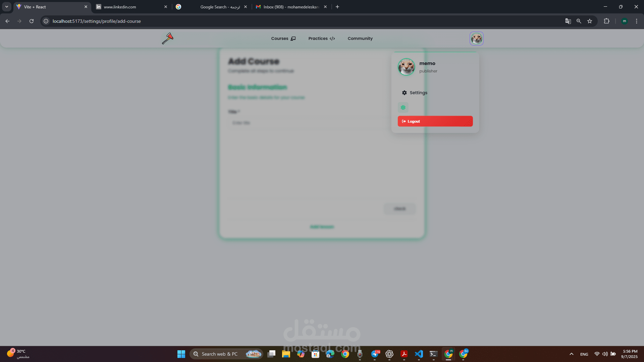
Task: Bookmark this page with star icon
Action: [590, 21]
